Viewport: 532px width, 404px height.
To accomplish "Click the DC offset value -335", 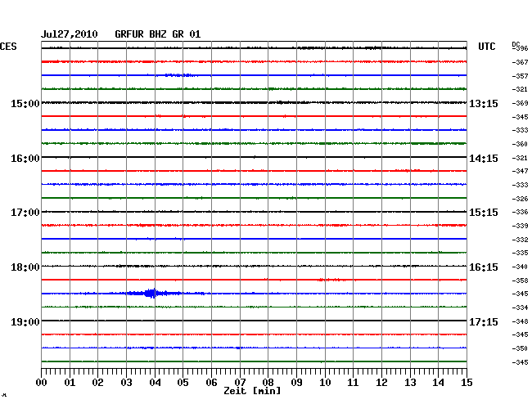I will [520, 253].
